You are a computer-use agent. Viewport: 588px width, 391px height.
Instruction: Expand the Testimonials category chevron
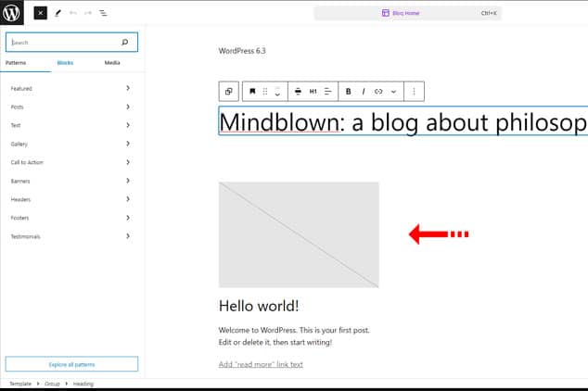pos(128,236)
